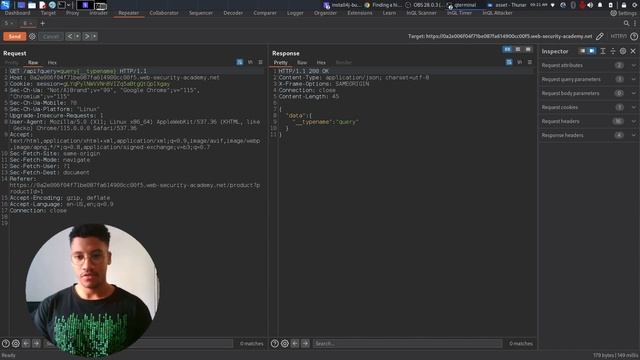Expand Request attributes section
The width and height of the screenshot is (640, 360).
[x=589, y=65]
